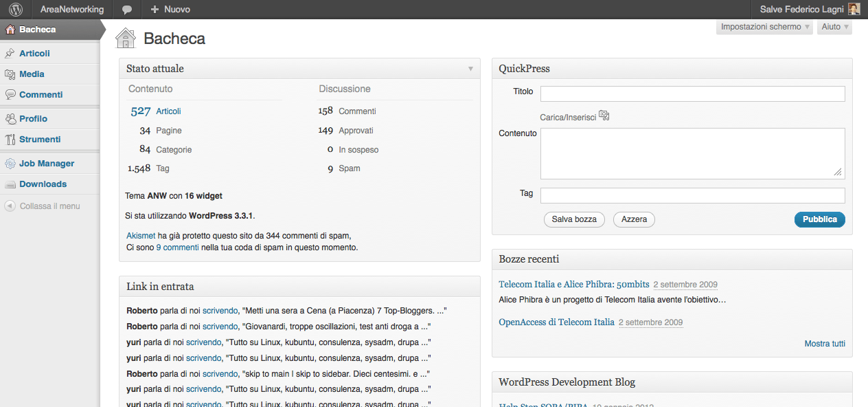The width and height of the screenshot is (868, 407).
Task: Click the Media library icon in sidebar
Action: [x=10, y=74]
